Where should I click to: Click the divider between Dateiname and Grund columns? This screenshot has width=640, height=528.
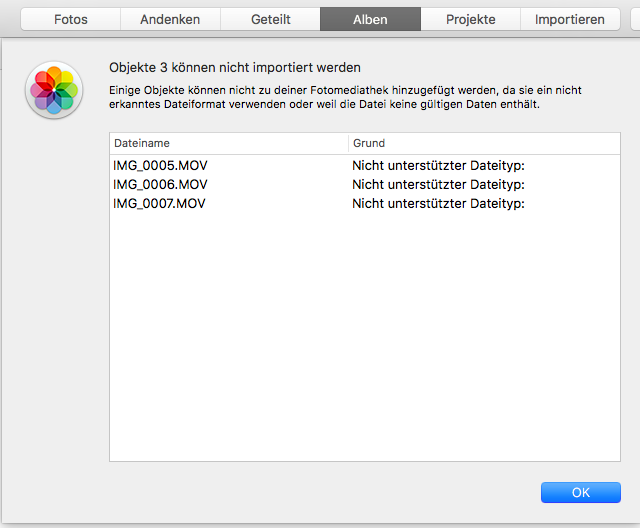[349, 143]
